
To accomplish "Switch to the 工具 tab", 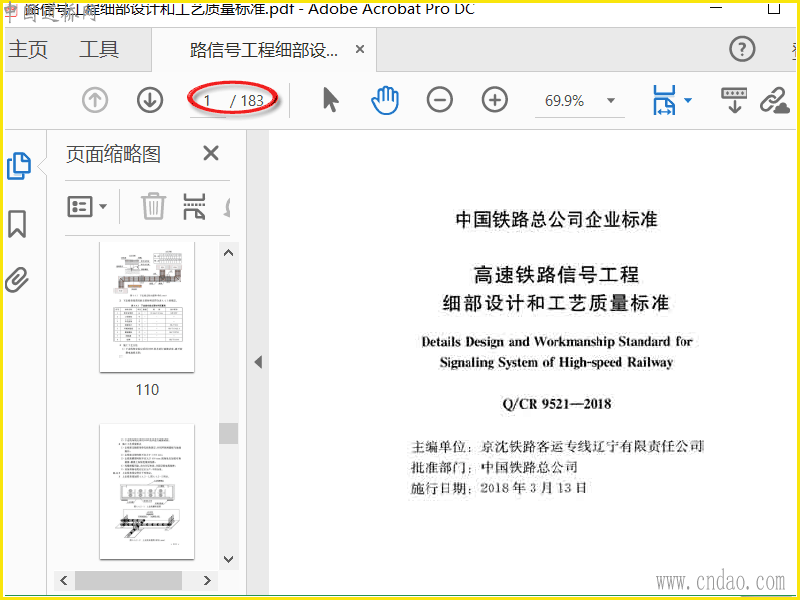I will coord(99,49).
